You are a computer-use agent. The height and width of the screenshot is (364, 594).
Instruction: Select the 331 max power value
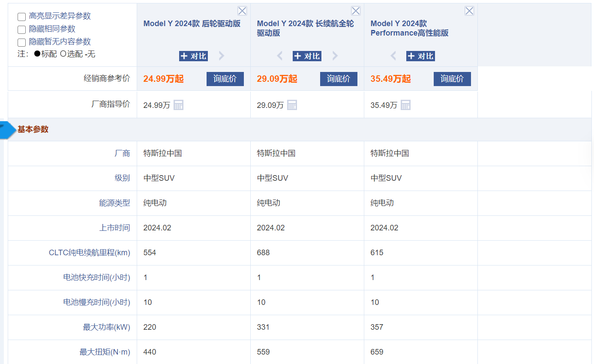263,327
